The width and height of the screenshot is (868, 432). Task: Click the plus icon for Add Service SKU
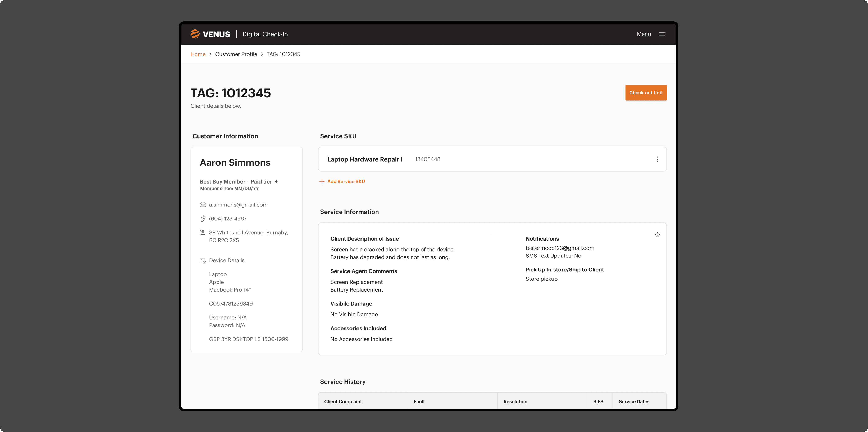point(322,181)
